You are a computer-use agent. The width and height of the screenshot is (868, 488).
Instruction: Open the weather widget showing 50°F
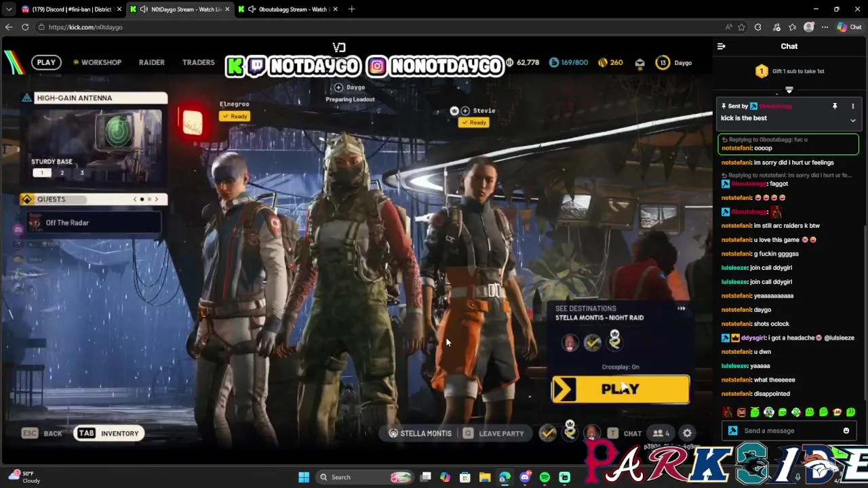[24, 477]
